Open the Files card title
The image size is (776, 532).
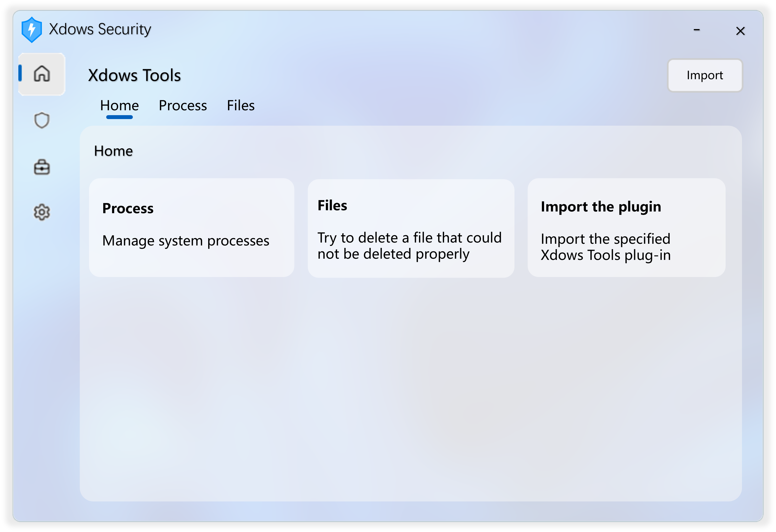(x=332, y=206)
